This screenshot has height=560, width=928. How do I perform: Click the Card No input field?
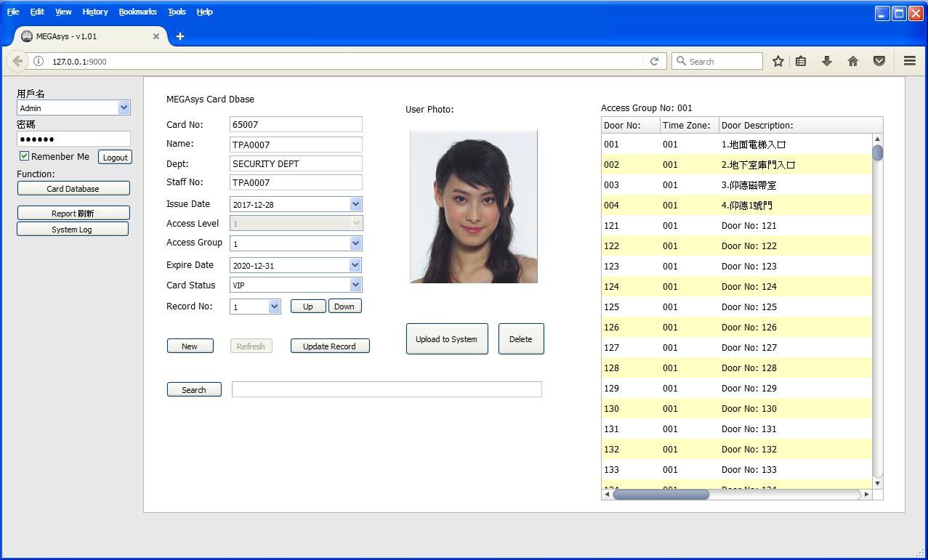[295, 125]
